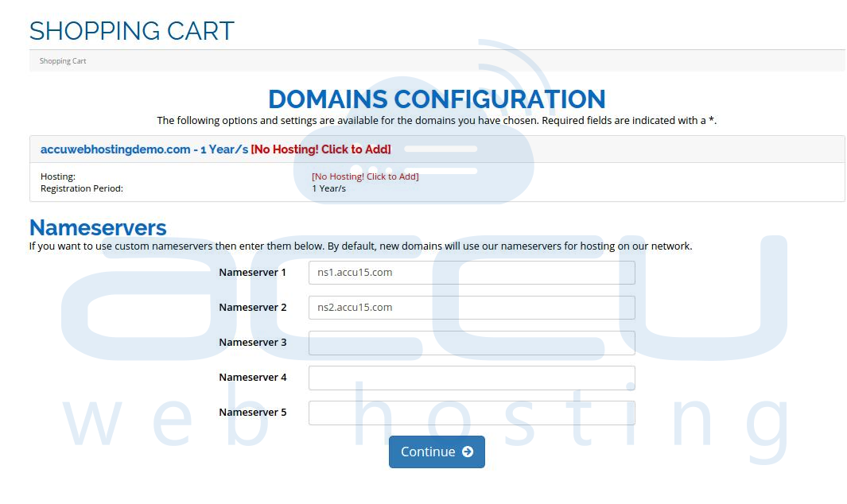Click the arrow icon inside Continue button
The image size is (847, 504).
(x=468, y=452)
